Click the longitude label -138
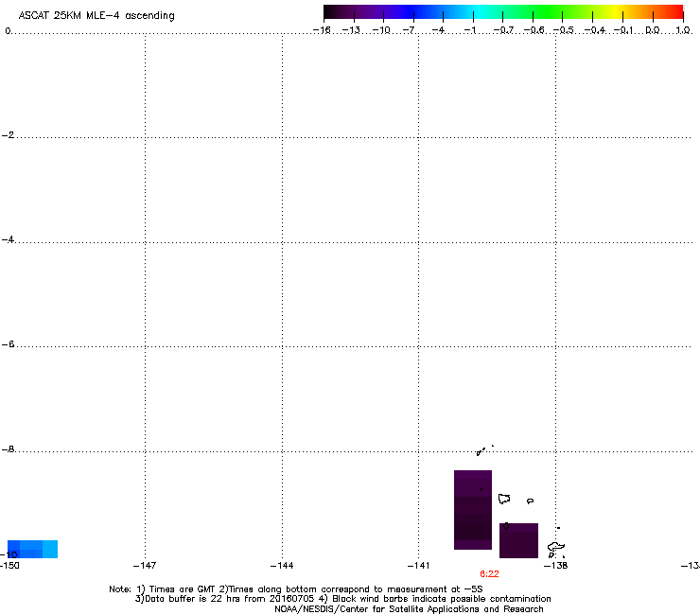 click(556, 566)
